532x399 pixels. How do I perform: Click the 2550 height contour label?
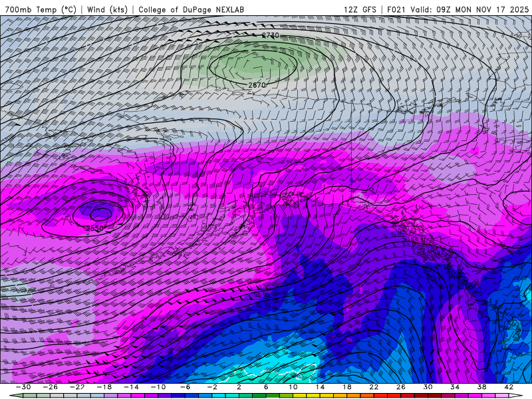pos(94,228)
